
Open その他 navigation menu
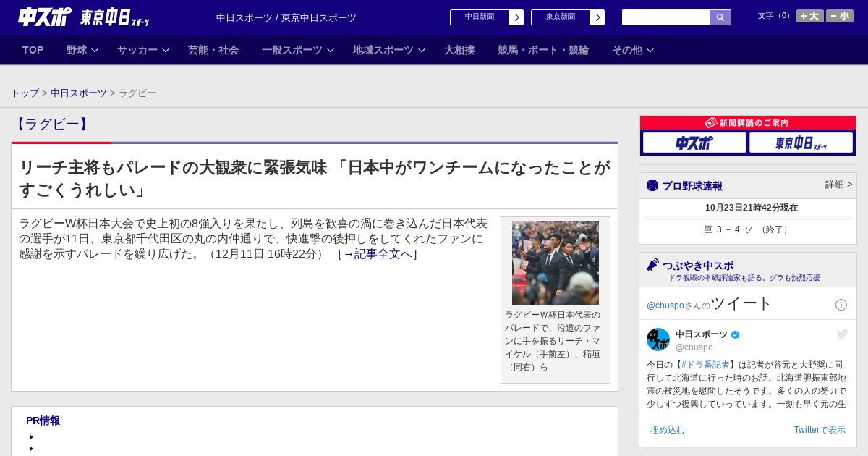(x=627, y=50)
